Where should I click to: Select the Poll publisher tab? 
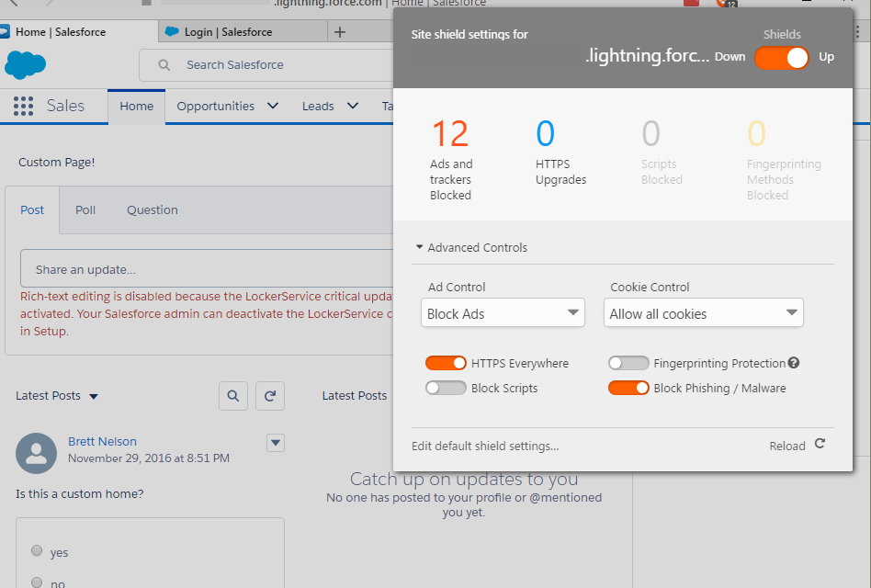pyautogui.click(x=85, y=209)
